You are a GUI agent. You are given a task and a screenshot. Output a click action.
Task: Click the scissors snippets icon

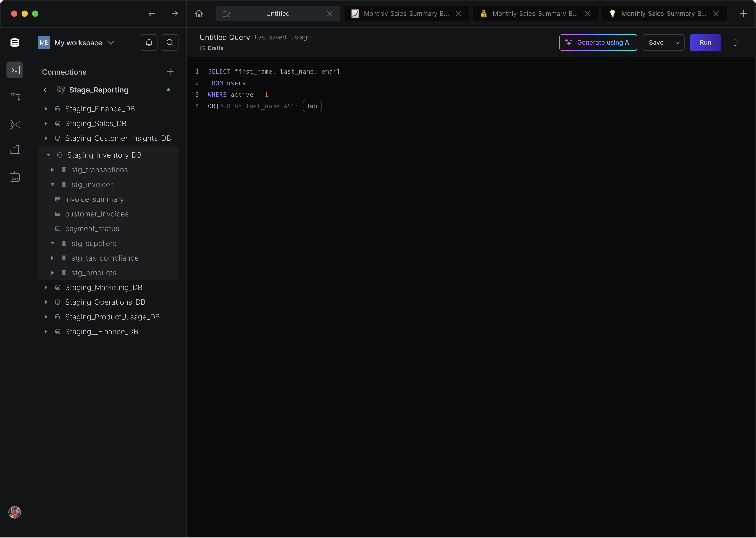[15, 125]
